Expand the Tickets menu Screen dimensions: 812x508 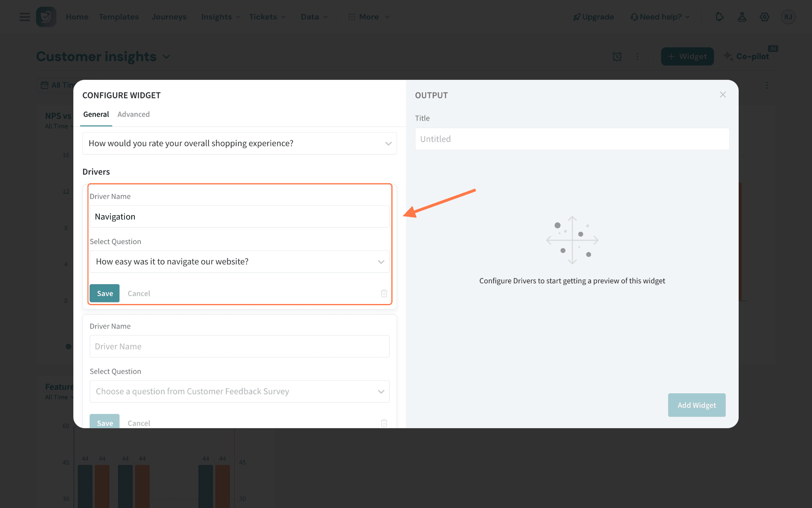[267, 17]
